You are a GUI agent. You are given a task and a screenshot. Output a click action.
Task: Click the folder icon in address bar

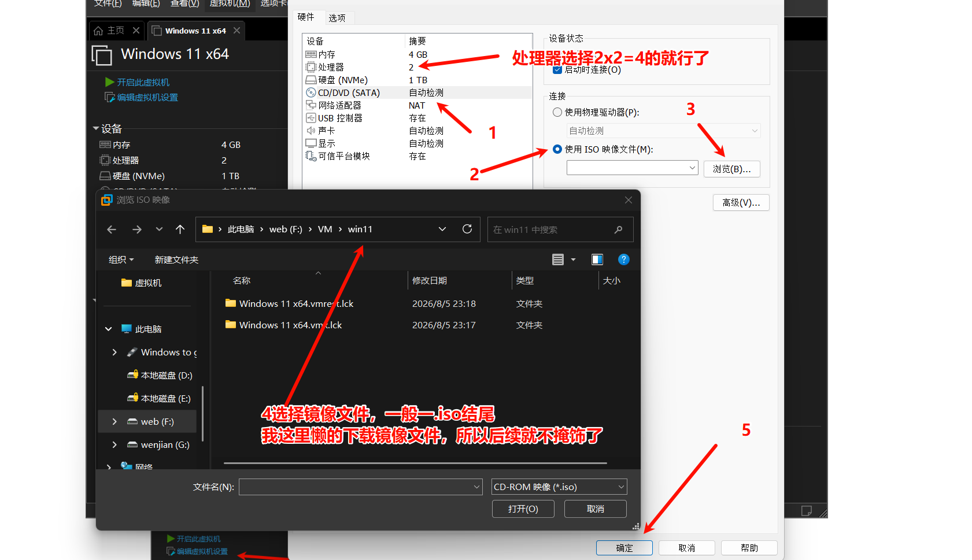[208, 229]
